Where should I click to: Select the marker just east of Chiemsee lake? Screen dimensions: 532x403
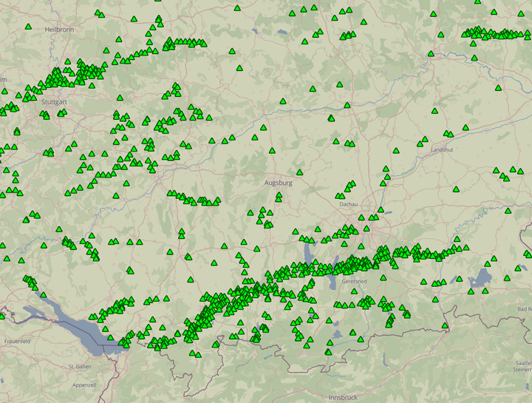point(507,278)
